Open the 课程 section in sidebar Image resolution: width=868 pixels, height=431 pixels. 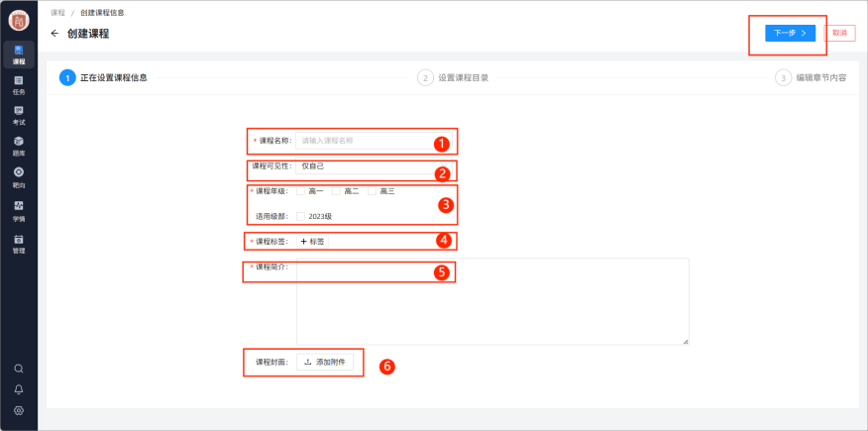click(x=19, y=54)
